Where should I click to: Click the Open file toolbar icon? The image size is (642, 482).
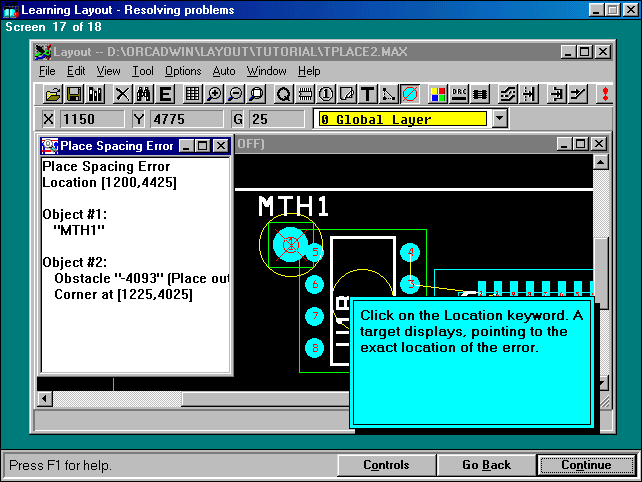point(54,94)
